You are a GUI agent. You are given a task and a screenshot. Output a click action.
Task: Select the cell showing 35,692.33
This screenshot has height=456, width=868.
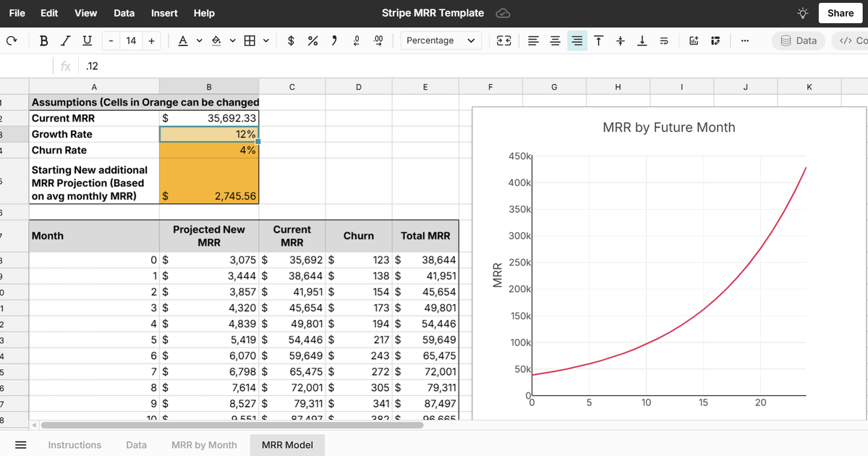pos(209,118)
